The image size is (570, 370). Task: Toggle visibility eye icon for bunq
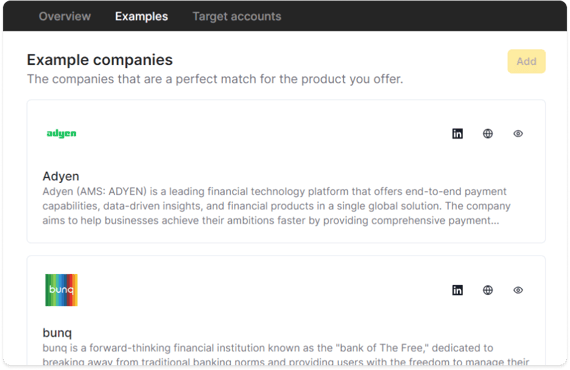(518, 290)
